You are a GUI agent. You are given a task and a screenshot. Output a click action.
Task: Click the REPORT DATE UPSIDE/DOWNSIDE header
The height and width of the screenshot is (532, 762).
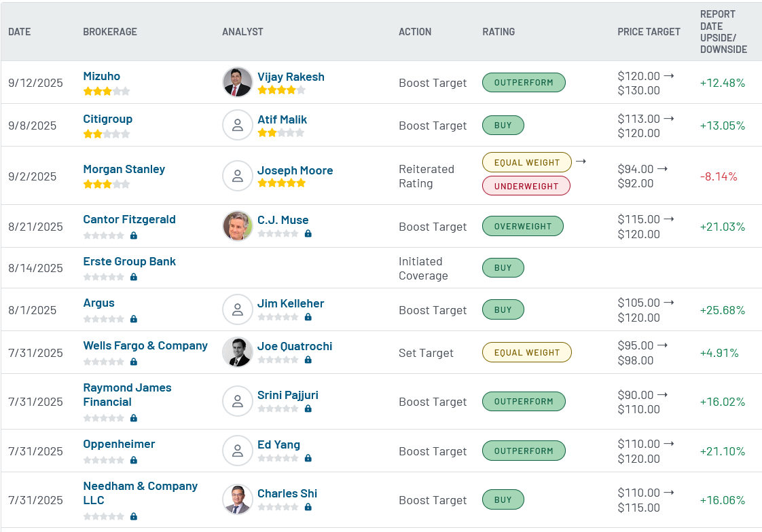pos(723,31)
